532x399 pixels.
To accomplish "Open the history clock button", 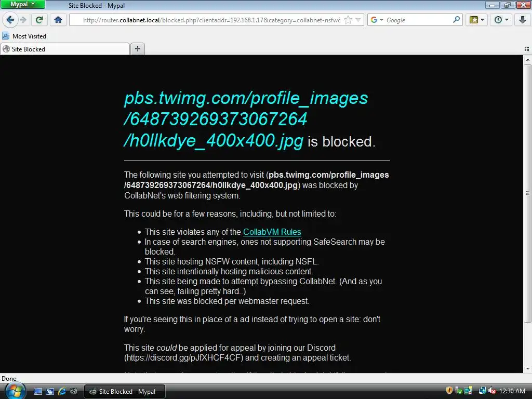I will click(498, 20).
